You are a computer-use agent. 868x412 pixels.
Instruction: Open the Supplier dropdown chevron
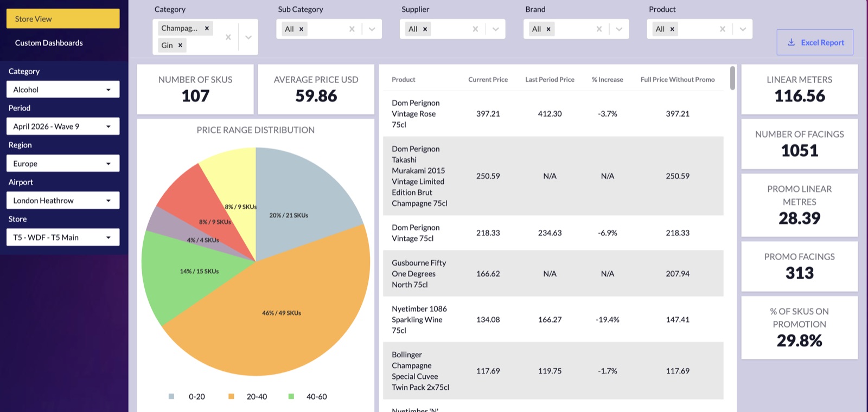point(496,29)
